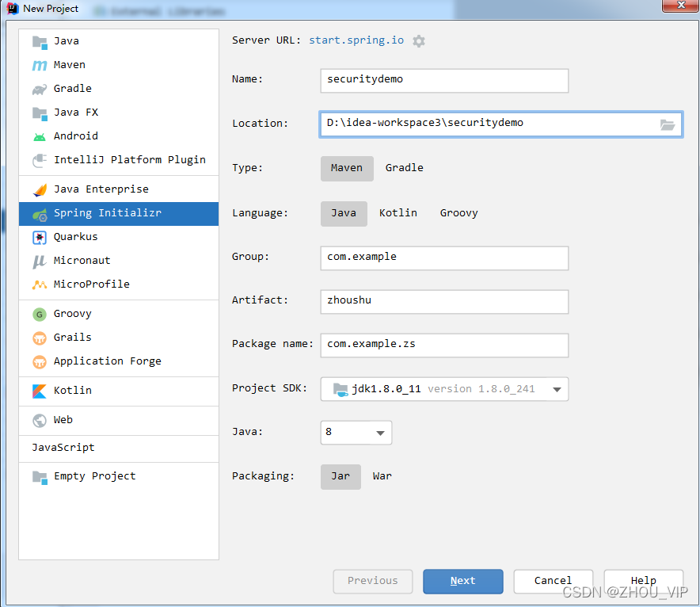
Task: Select Groovy list label in sidebar
Action: click(72, 314)
